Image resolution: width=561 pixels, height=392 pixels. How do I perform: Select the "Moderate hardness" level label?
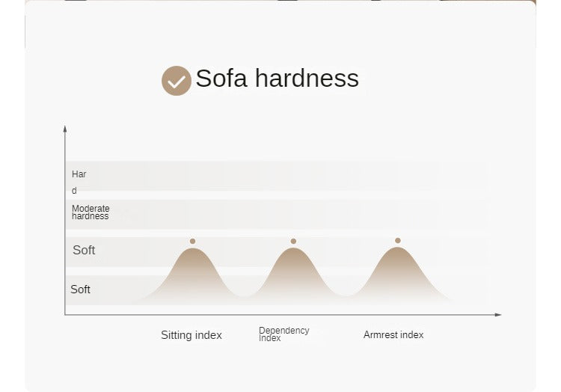point(91,212)
